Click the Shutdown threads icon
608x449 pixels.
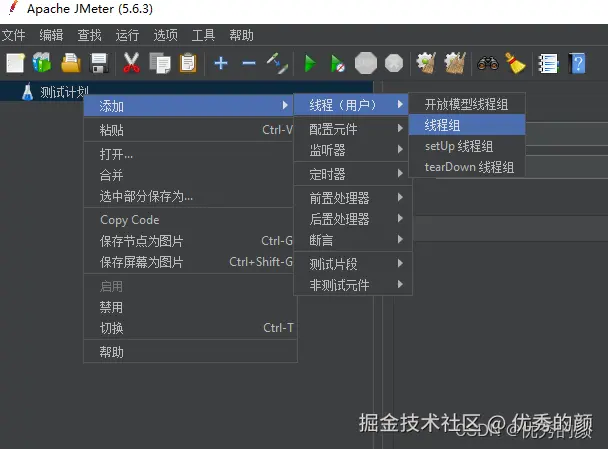pos(394,63)
